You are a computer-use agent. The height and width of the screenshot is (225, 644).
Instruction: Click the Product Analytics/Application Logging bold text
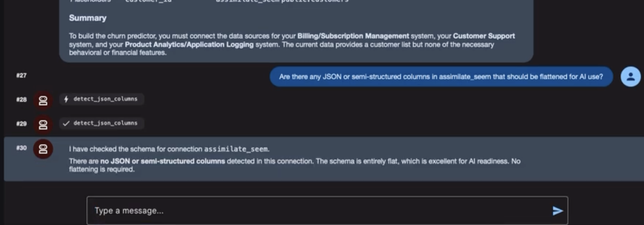click(189, 44)
